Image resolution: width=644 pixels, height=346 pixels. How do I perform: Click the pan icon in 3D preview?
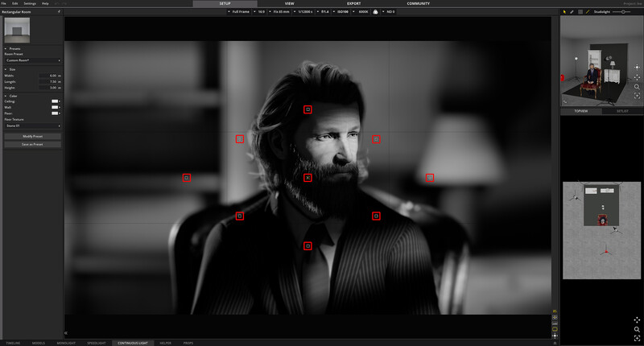tap(637, 76)
